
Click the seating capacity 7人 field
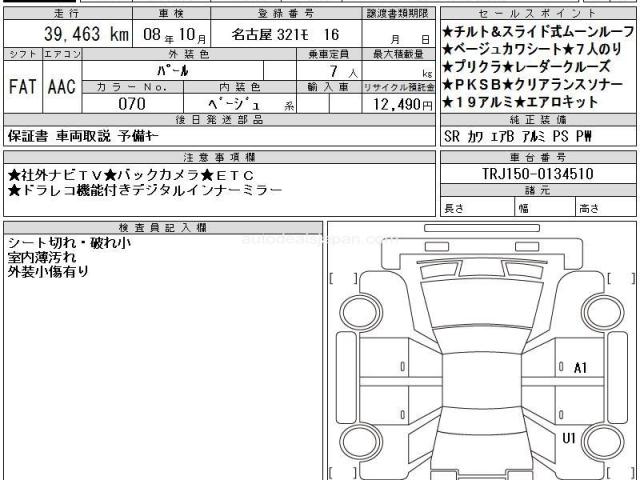coord(329,72)
